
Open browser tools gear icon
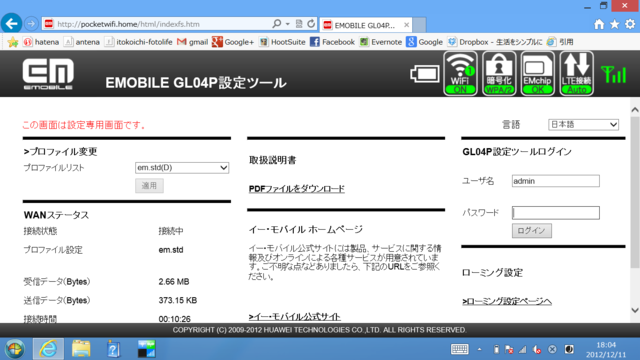(630, 24)
